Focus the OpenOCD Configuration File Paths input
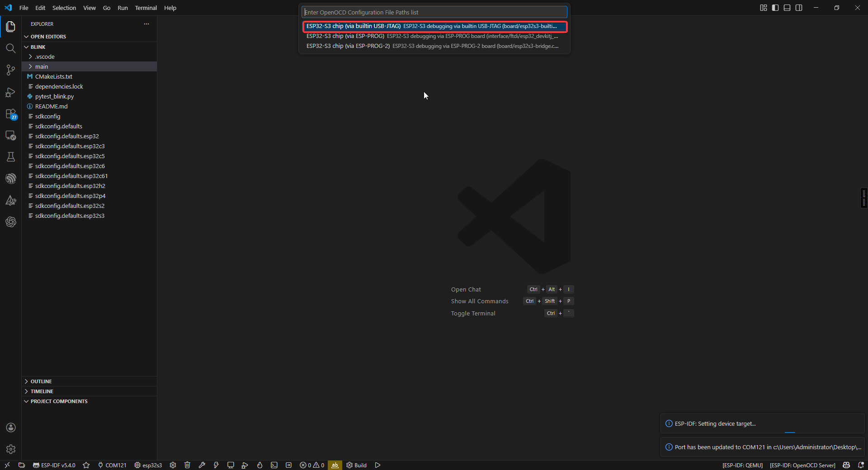 point(434,12)
